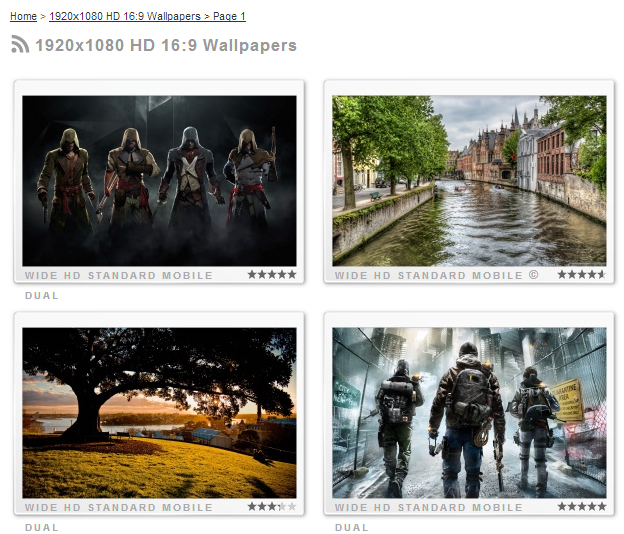Screen dimensions: 624x534
Task: Open the canal town wallpaper thumbnail
Action: [x=469, y=181]
